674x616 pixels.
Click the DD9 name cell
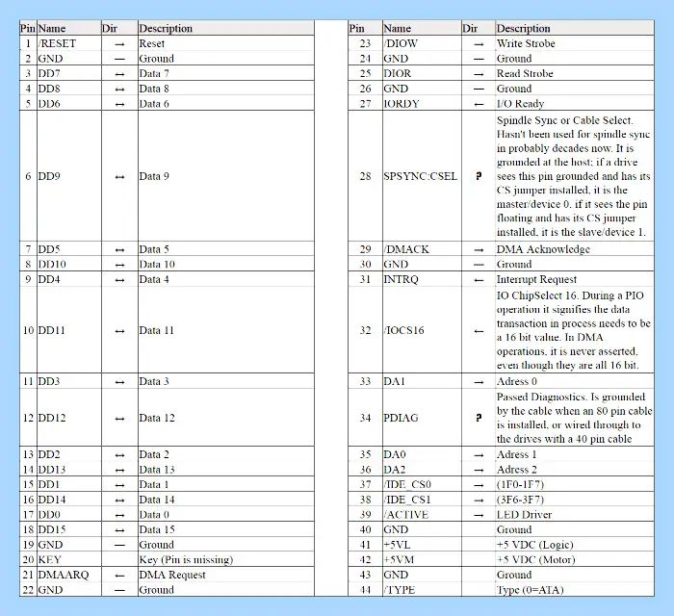point(69,176)
